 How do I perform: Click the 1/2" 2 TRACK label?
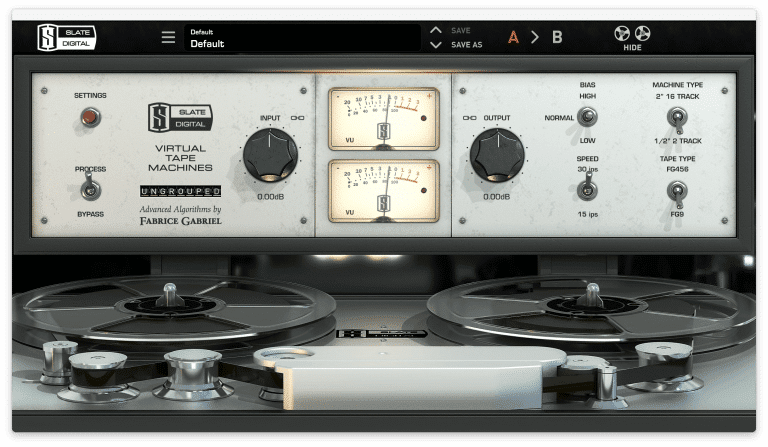click(678, 141)
